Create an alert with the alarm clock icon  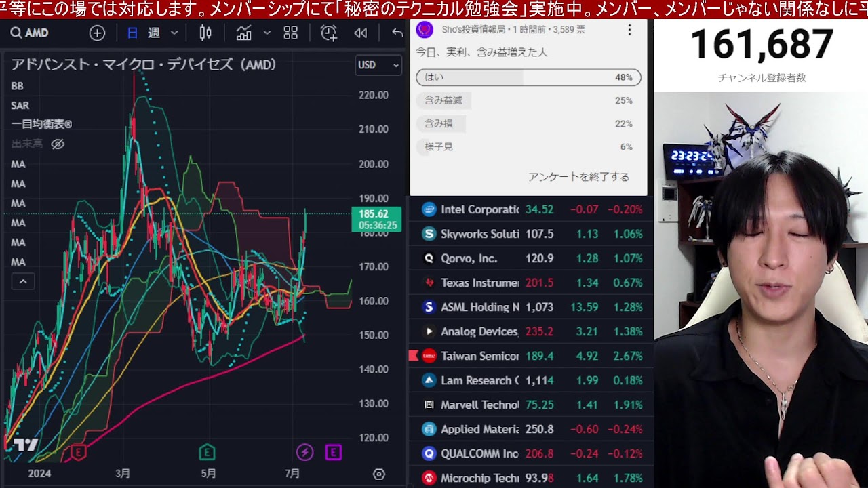click(x=329, y=33)
